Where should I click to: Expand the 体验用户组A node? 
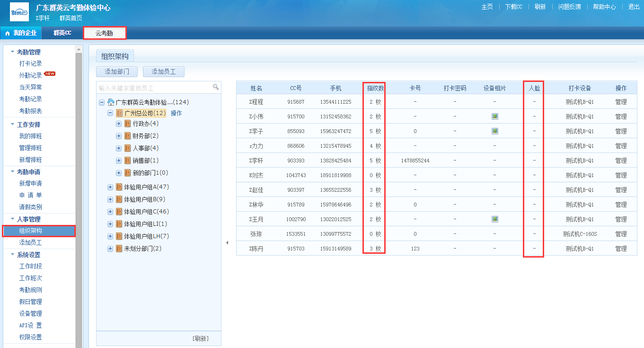(110, 187)
